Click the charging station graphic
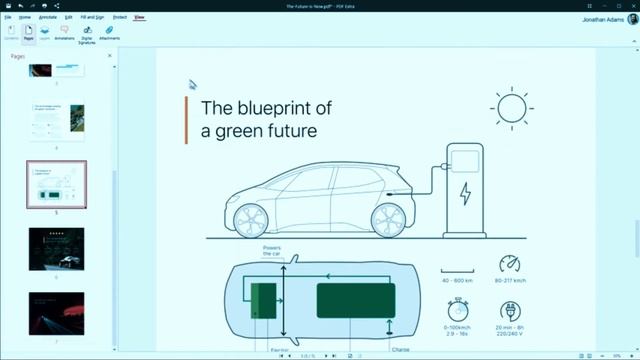This screenshot has height=360, width=640. click(x=464, y=190)
